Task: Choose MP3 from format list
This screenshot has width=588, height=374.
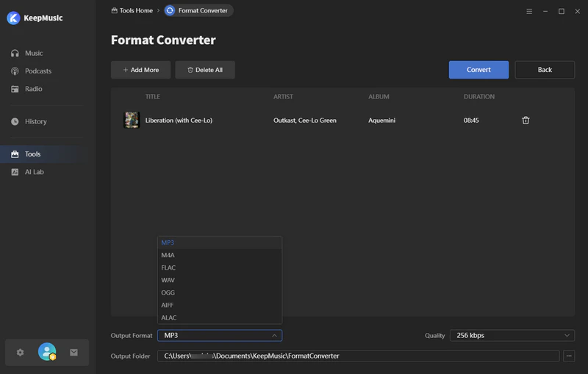Action: tap(220, 242)
